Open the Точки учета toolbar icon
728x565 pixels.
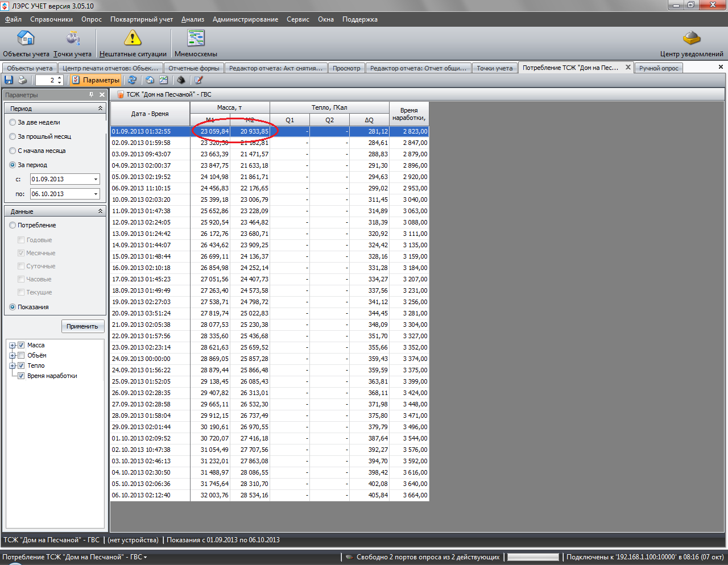coord(73,38)
